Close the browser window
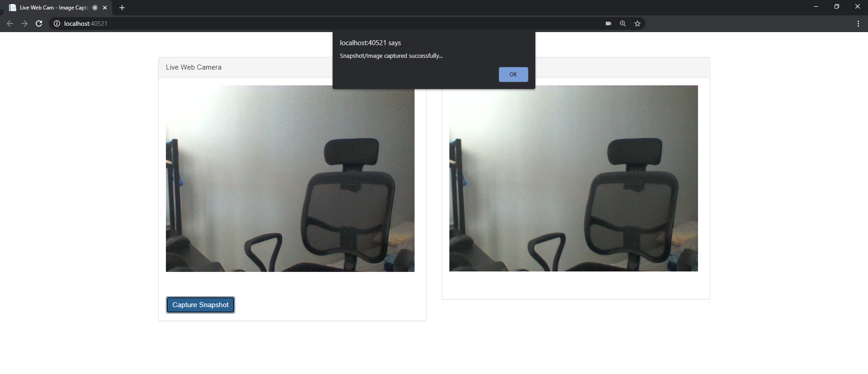Screen dimensions: 868x374 click(x=858, y=6)
